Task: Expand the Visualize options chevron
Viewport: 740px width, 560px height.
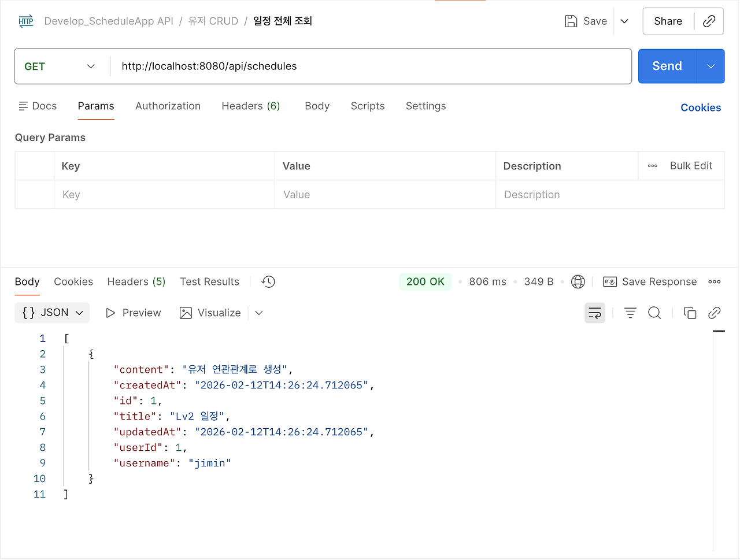Action: pos(259,313)
